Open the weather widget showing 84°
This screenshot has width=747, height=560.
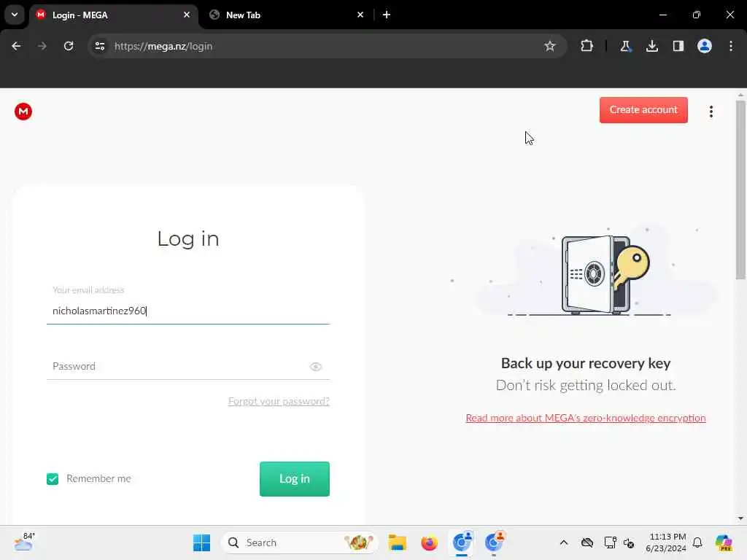click(24, 542)
